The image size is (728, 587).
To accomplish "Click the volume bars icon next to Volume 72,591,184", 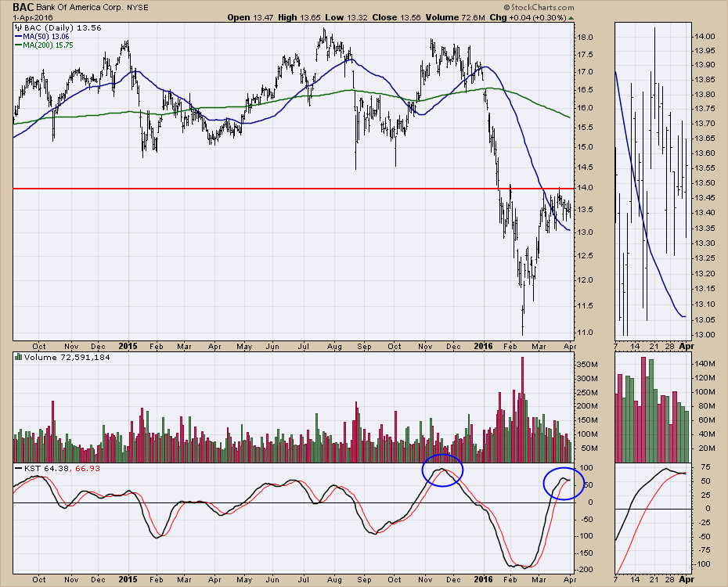I will (19, 357).
